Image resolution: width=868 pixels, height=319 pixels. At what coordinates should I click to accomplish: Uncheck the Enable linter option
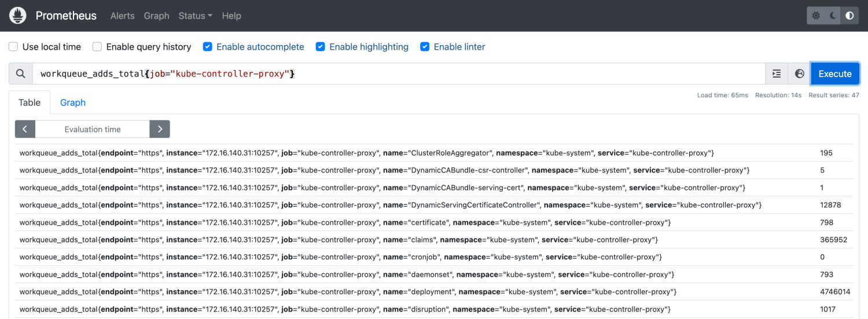click(x=425, y=47)
